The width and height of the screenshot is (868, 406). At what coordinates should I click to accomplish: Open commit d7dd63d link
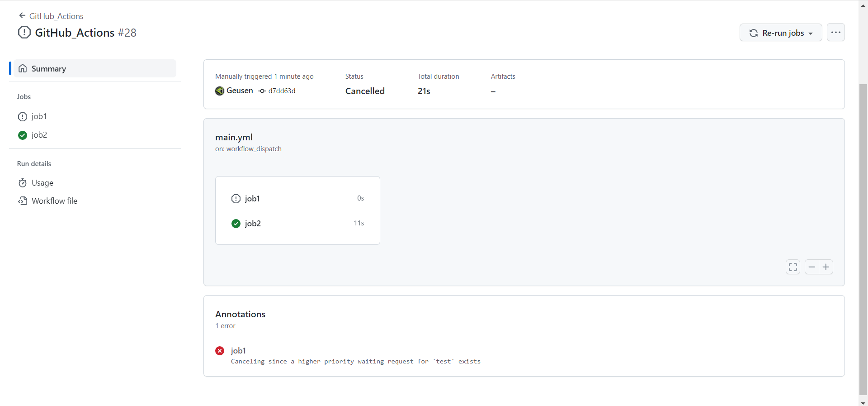(x=282, y=91)
